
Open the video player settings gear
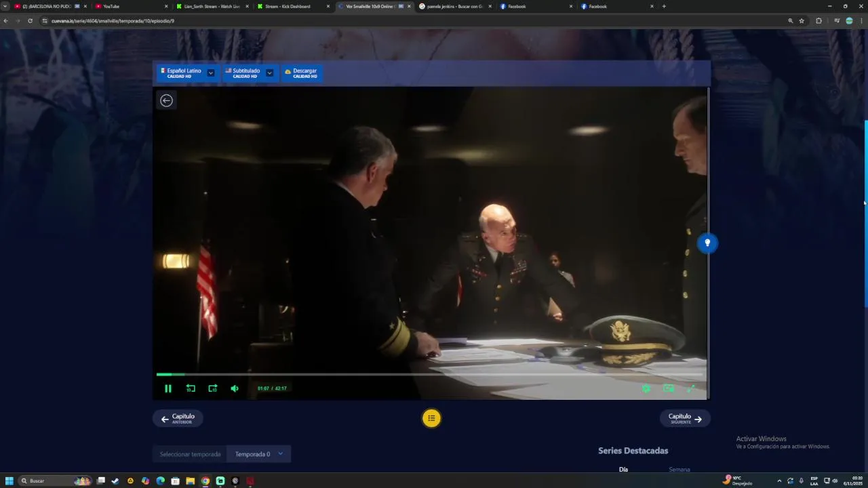(646, 388)
